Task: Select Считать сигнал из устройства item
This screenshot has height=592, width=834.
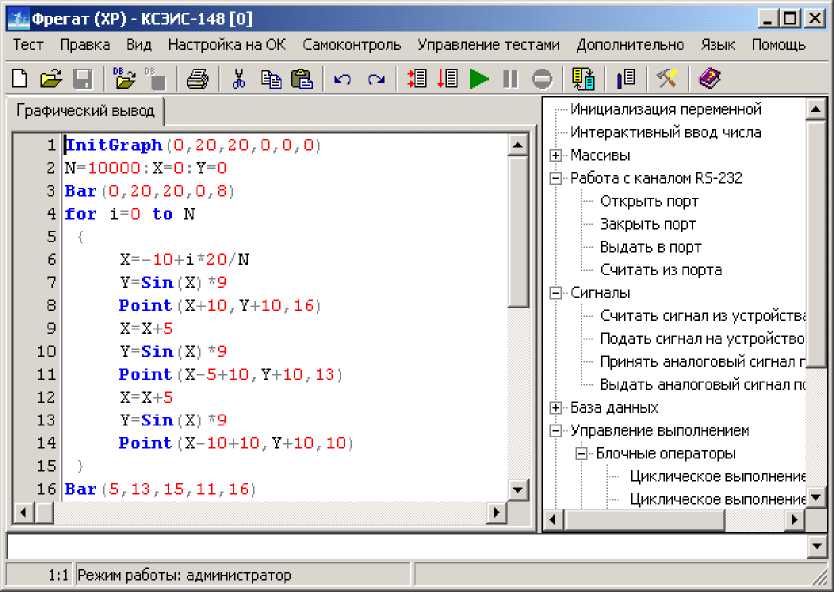Action: pos(703,316)
